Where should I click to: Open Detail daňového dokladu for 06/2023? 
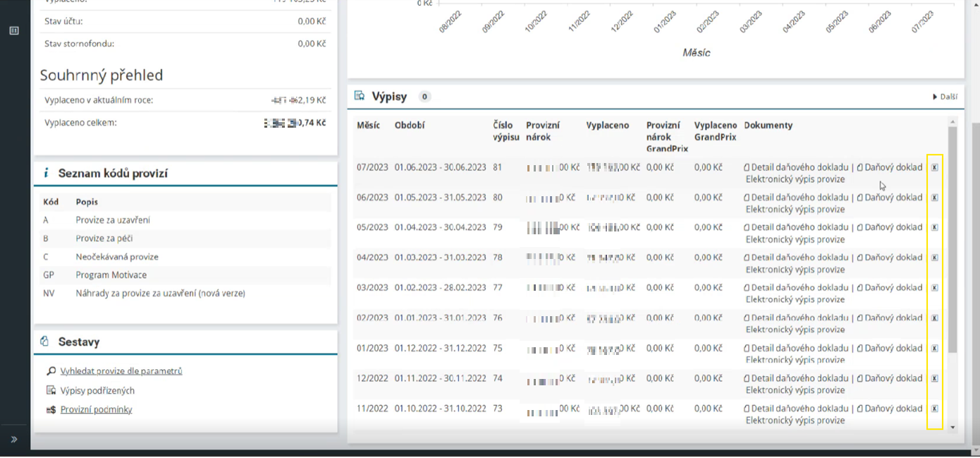796,198
